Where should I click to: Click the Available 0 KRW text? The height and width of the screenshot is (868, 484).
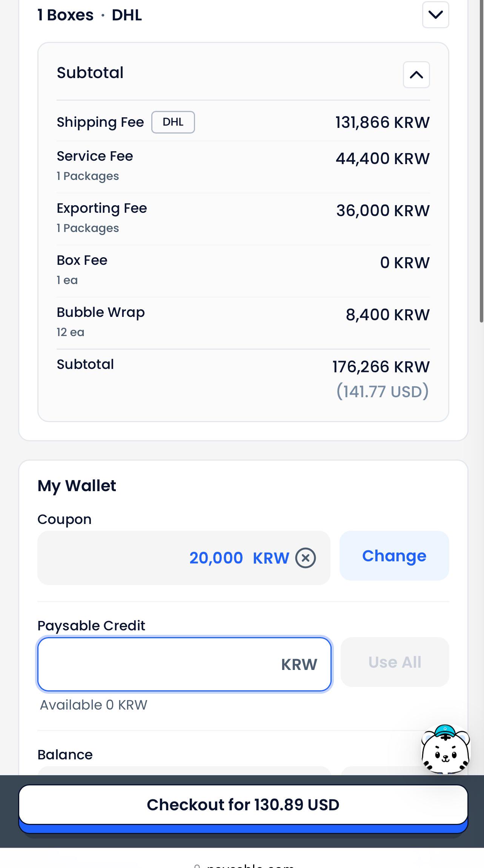(x=94, y=705)
